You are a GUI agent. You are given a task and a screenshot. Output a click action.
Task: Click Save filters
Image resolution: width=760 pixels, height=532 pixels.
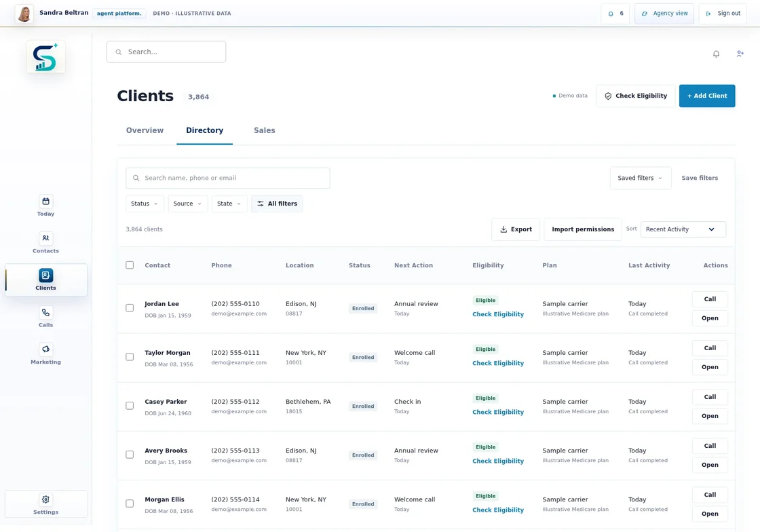coord(700,178)
